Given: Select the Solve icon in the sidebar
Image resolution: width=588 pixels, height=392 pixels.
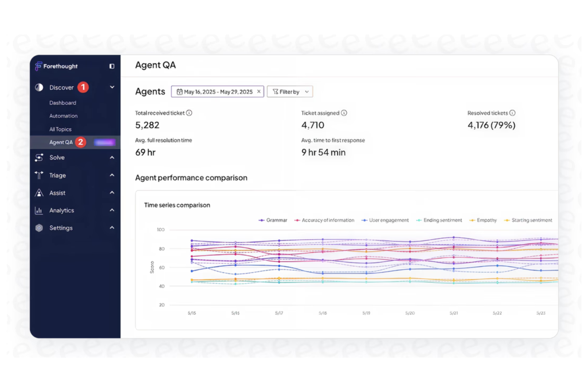Looking at the screenshot, I should 39,157.
